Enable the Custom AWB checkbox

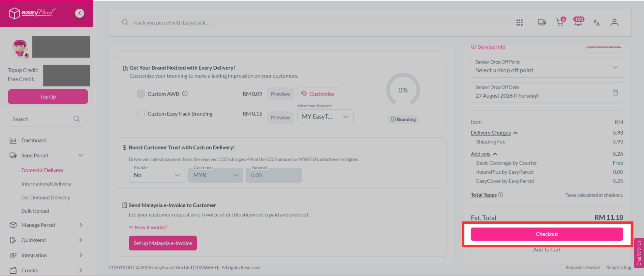(141, 94)
